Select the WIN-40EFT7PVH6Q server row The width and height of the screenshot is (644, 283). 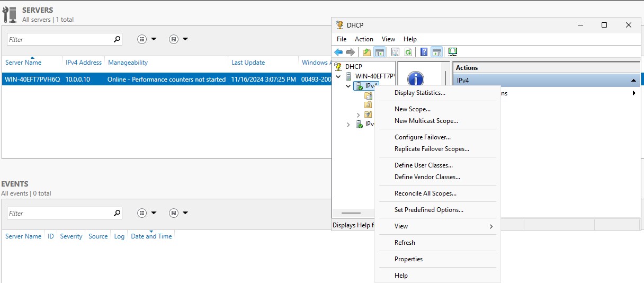click(x=32, y=79)
